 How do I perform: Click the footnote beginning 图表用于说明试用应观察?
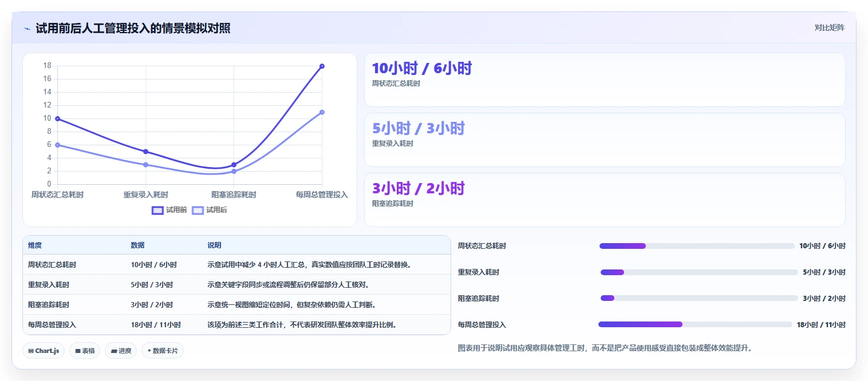click(x=605, y=347)
